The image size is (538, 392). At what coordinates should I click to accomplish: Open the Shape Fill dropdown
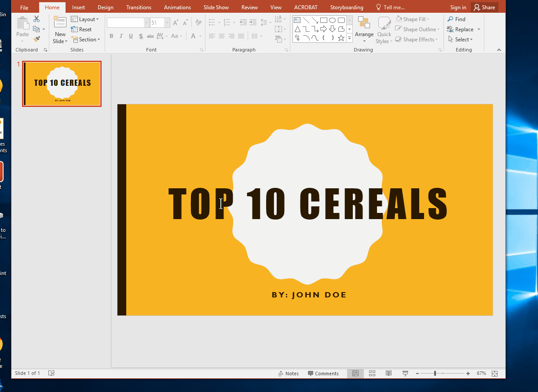coord(412,19)
